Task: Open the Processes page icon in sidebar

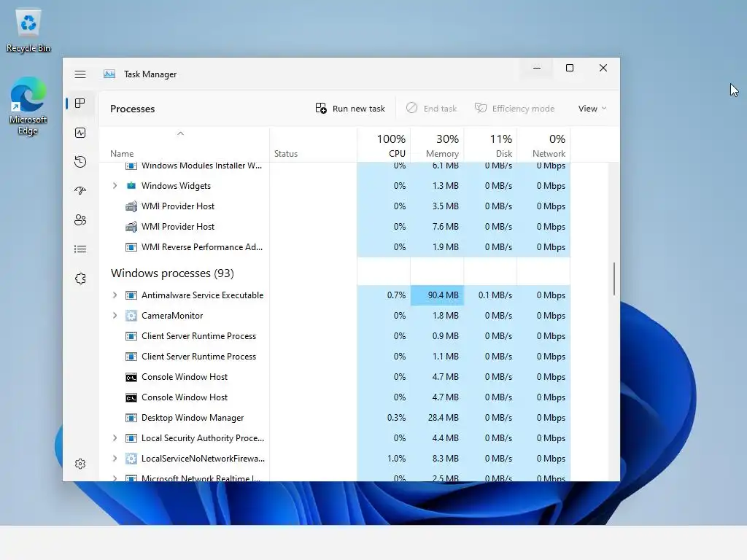Action: [80, 104]
